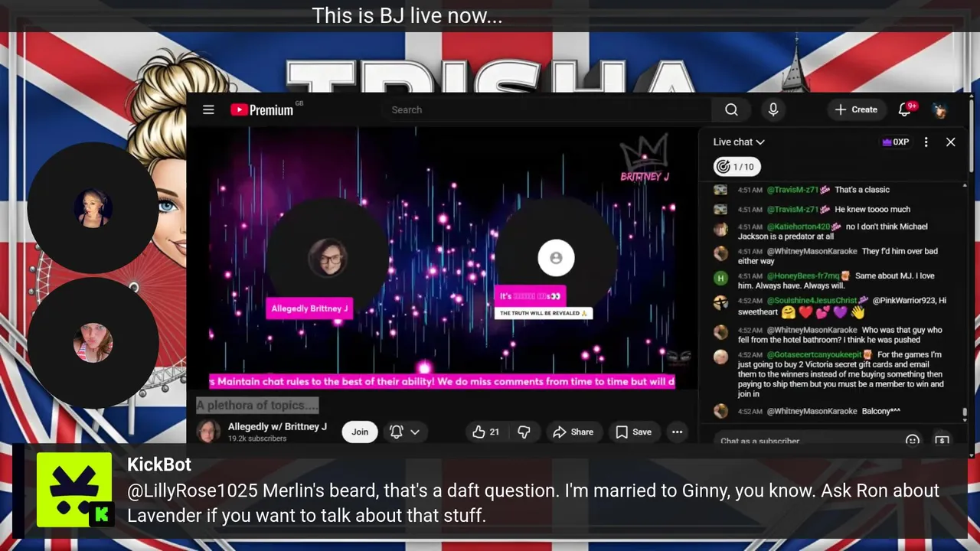Open @HoneyBees-fr7mq username in chat
Screen dimensions: 980x551
point(802,275)
